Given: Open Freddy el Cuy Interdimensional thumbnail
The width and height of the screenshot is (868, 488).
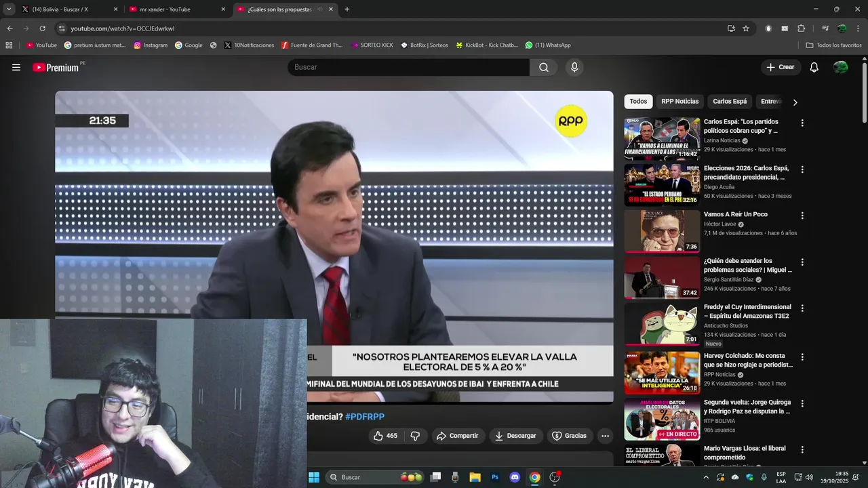Looking at the screenshot, I should point(662,323).
